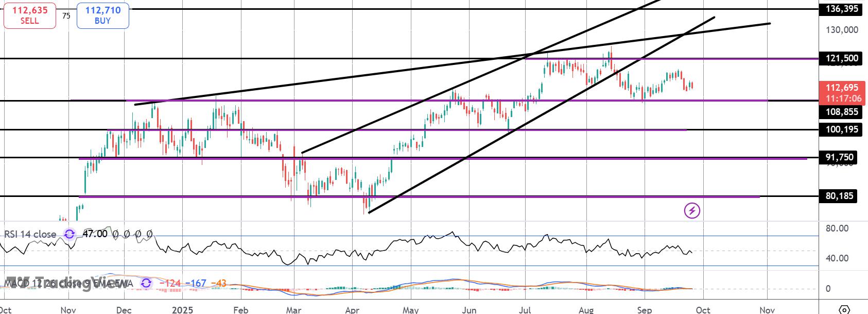
Task: Select the 136,395 price level label
Action: coord(842,9)
